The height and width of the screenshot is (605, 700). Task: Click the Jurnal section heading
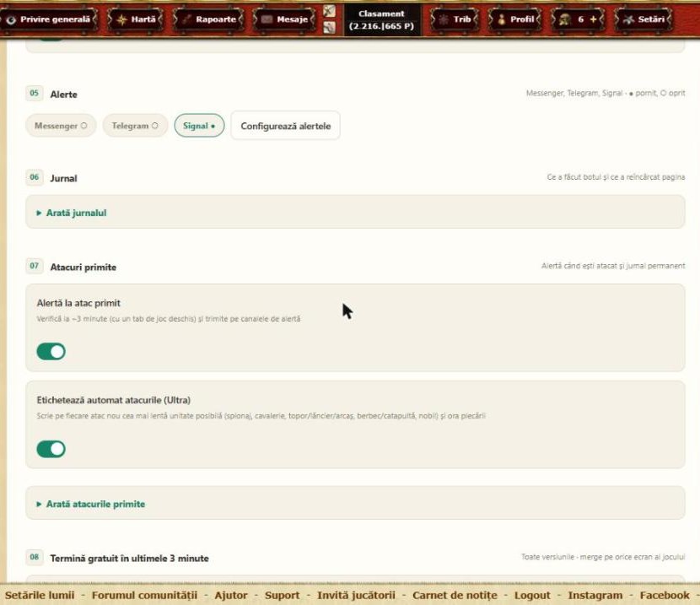[63, 178]
